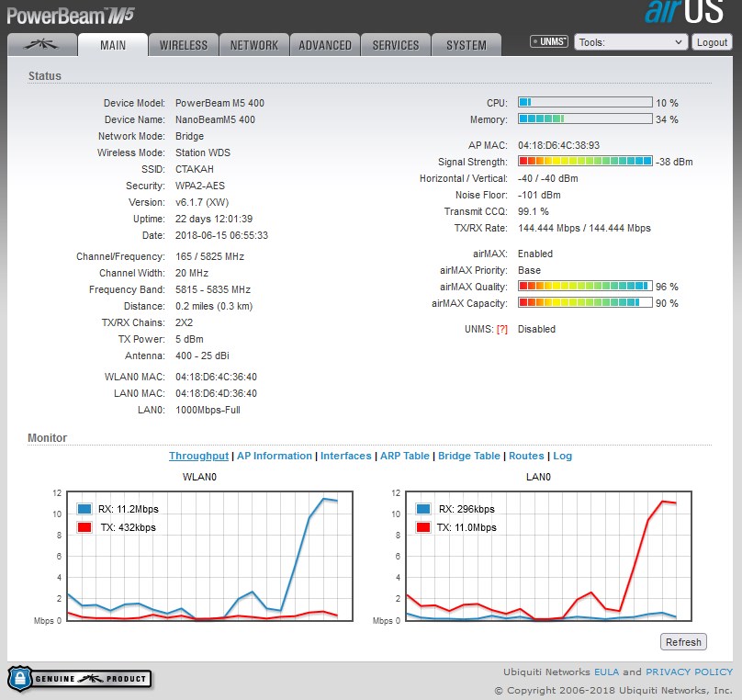
Task: Click the WLAN0 TX red legend swatch
Action: click(x=84, y=527)
